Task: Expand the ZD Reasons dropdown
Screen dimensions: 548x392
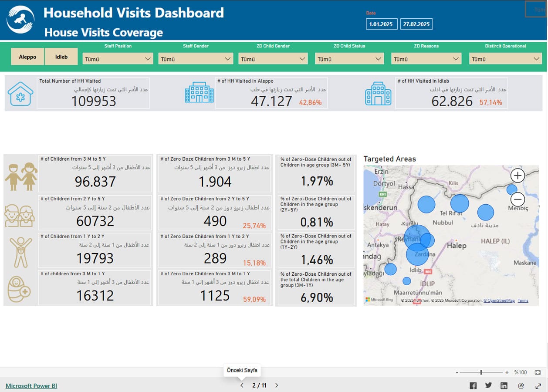Action: [426, 59]
